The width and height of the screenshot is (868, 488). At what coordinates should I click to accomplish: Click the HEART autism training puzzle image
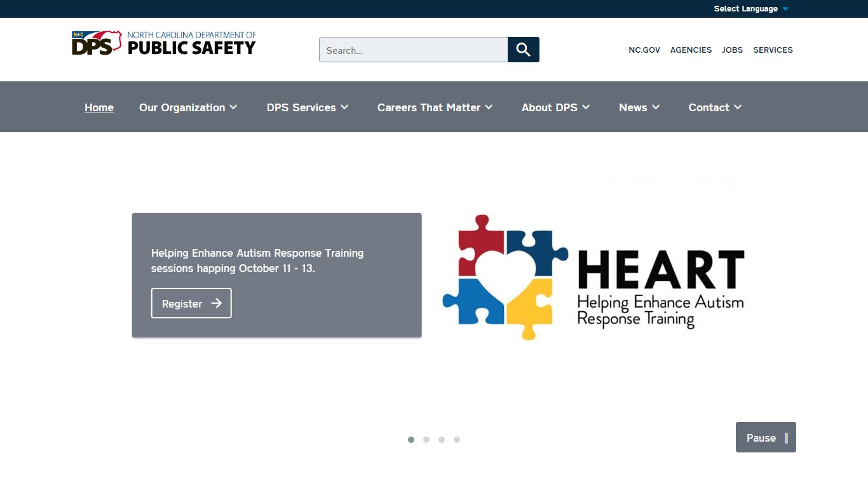click(x=593, y=276)
